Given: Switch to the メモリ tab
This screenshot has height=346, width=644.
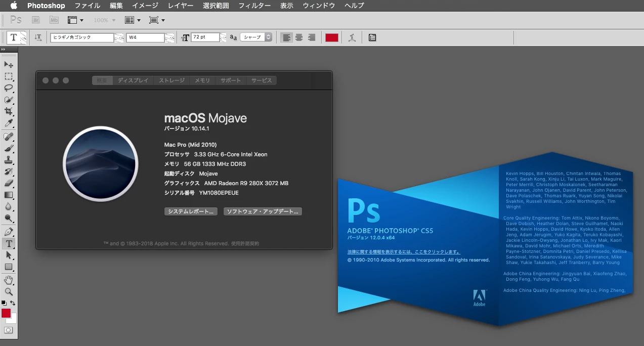Looking at the screenshot, I should pos(202,80).
